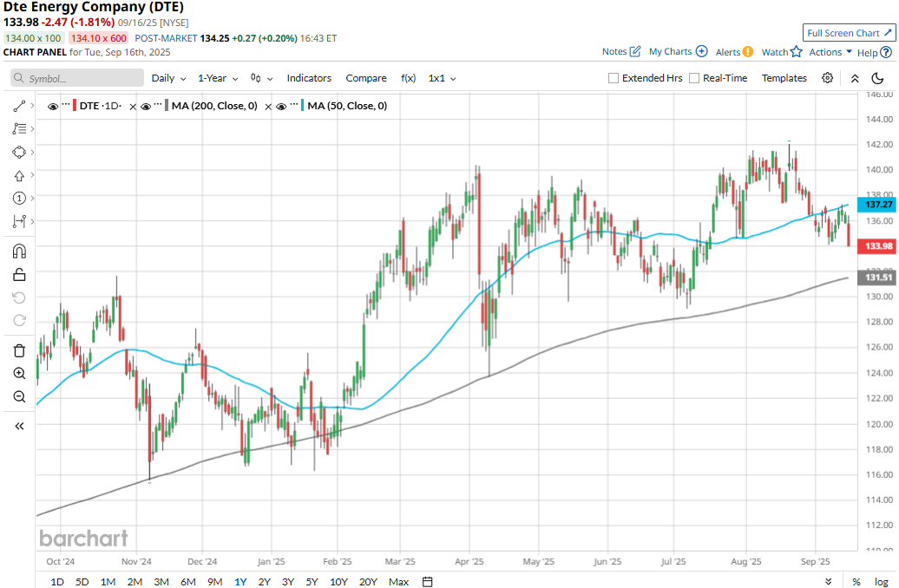Hide the MA 200 line
Viewport: 899px width, 588px height.
coord(146,107)
